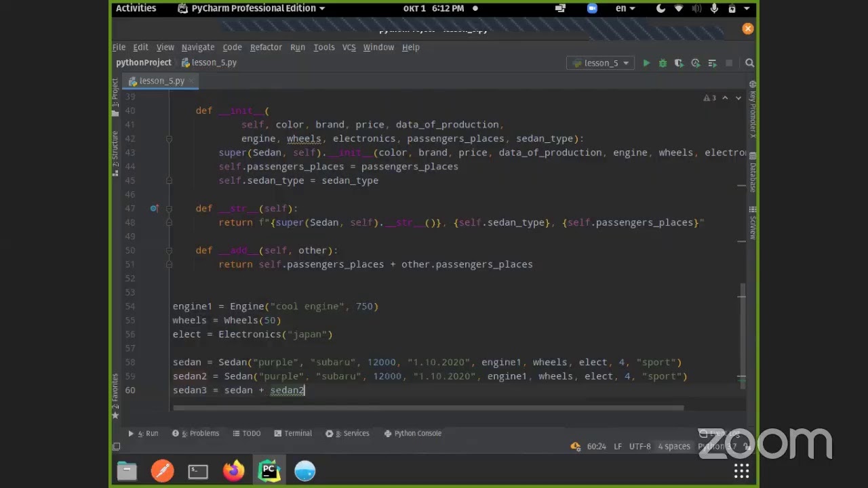Toggle the Problems tool window
The height and width of the screenshot is (488, 868).
(x=195, y=433)
